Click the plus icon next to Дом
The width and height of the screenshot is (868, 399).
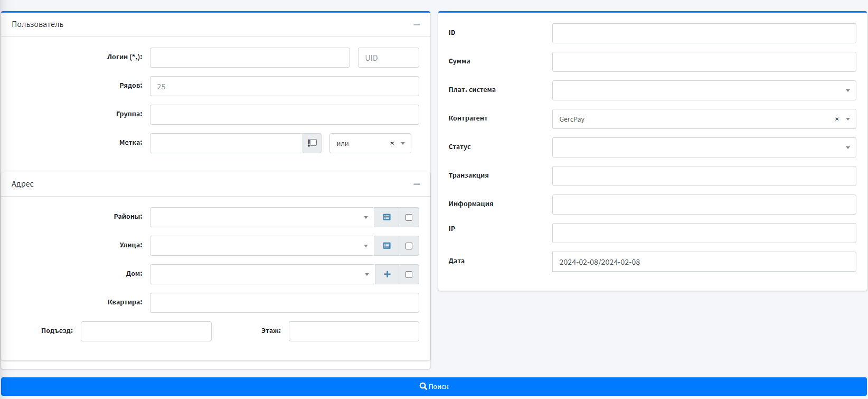[387, 274]
